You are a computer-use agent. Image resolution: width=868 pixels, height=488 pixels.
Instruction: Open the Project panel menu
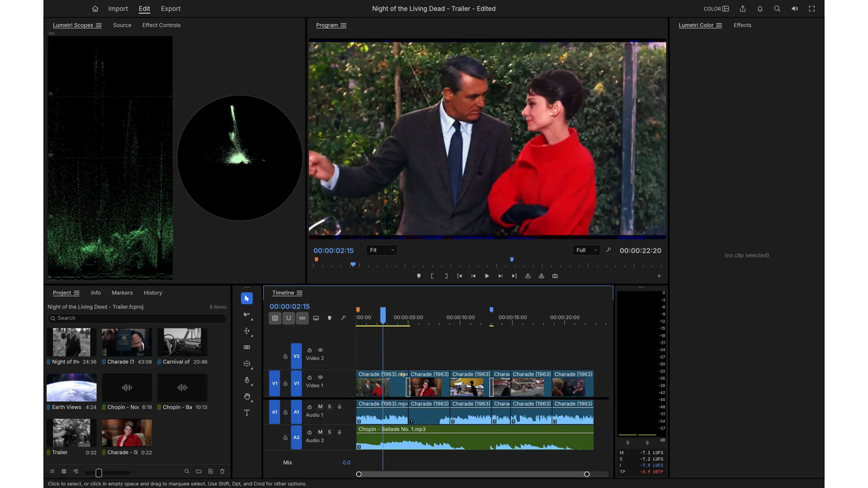coord(76,293)
